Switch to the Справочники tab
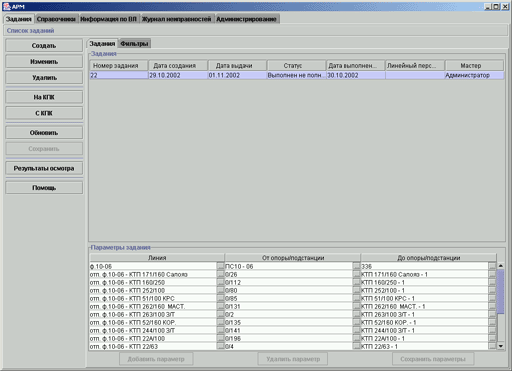Screen dimensions: 512x371 pyautogui.click(x=56, y=19)
